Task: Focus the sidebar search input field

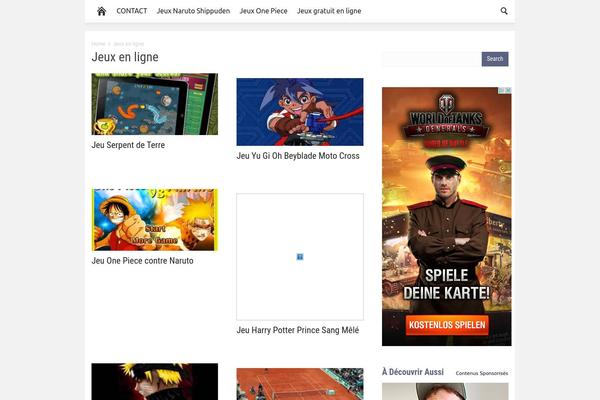Action: [432, 59]
